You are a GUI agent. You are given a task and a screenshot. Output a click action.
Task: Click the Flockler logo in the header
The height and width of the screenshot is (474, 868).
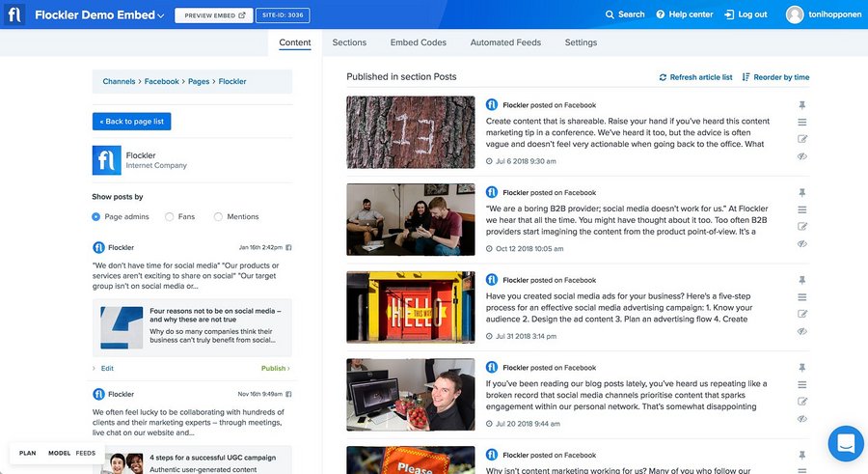(x=14, y=14)
